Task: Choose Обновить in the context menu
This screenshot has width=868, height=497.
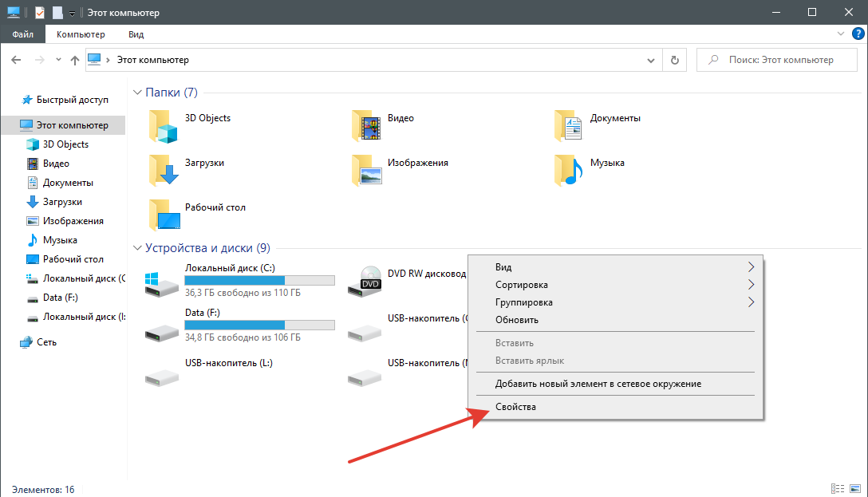Action: 616,320
